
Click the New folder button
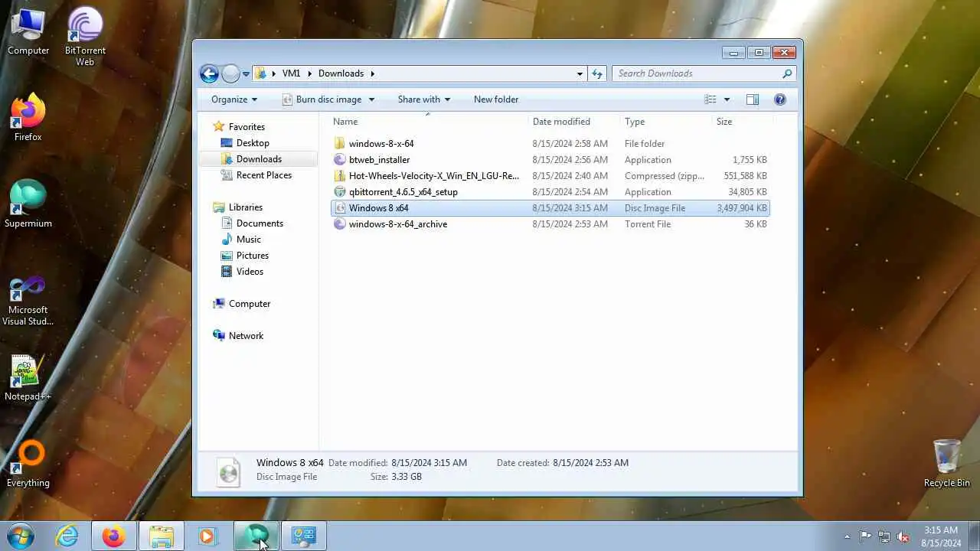click(496, 99)
